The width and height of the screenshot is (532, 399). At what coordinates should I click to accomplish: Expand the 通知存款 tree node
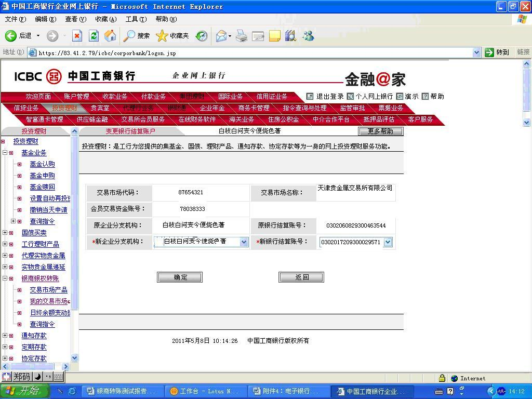(5, 336)
